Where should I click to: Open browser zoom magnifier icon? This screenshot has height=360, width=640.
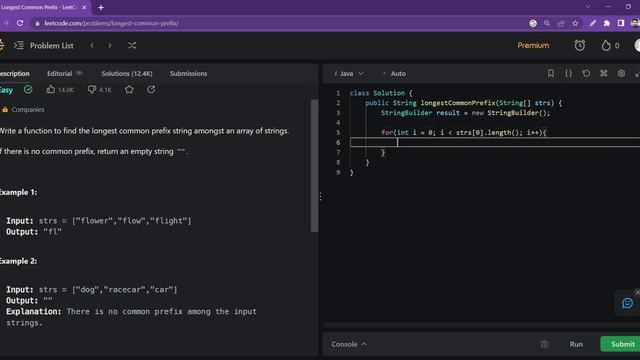[547, 23]
